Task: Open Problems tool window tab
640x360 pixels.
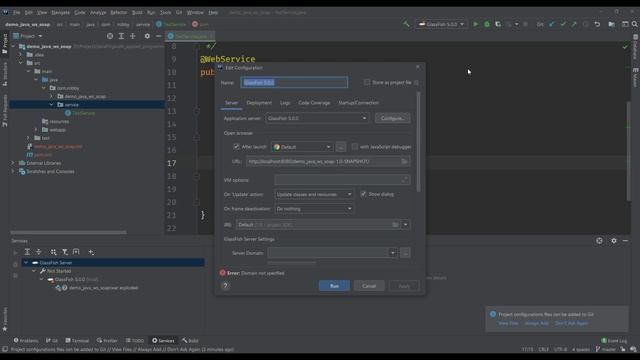Action: [x=26, y=340]
